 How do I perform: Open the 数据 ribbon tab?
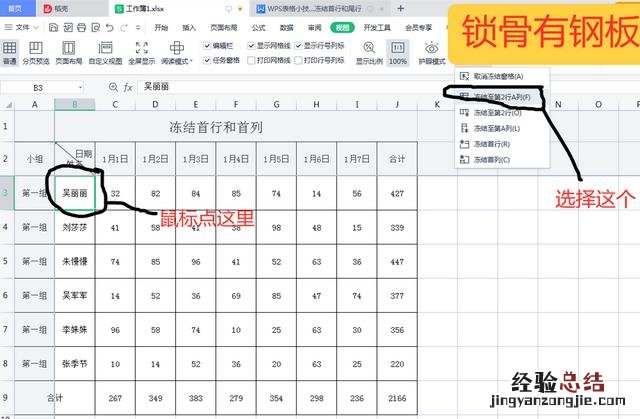287,27
